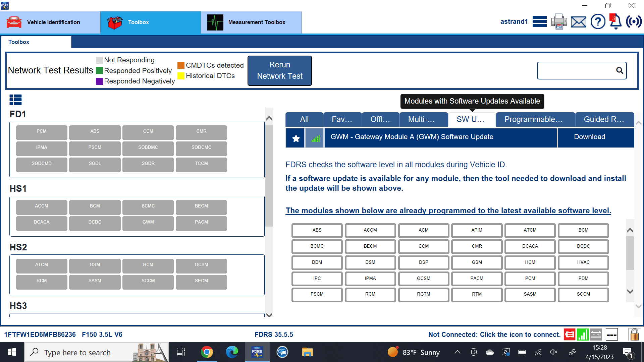
Task: Click the padlock icon in status bar
Action: pos(634,335)
